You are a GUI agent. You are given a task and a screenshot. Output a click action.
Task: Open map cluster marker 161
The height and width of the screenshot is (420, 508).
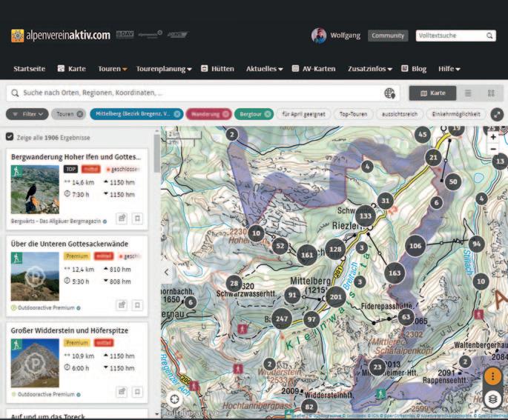(307, 255)
